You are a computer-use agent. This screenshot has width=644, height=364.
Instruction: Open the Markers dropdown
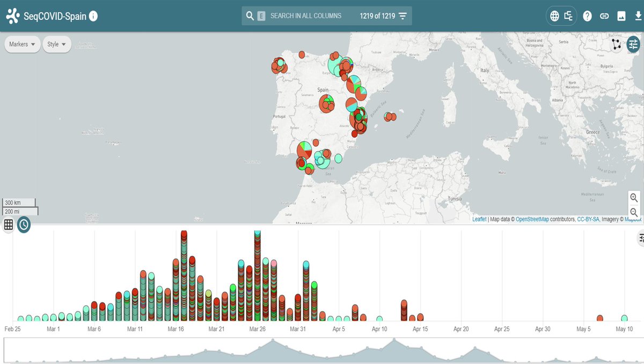click(x=23, y=44)
